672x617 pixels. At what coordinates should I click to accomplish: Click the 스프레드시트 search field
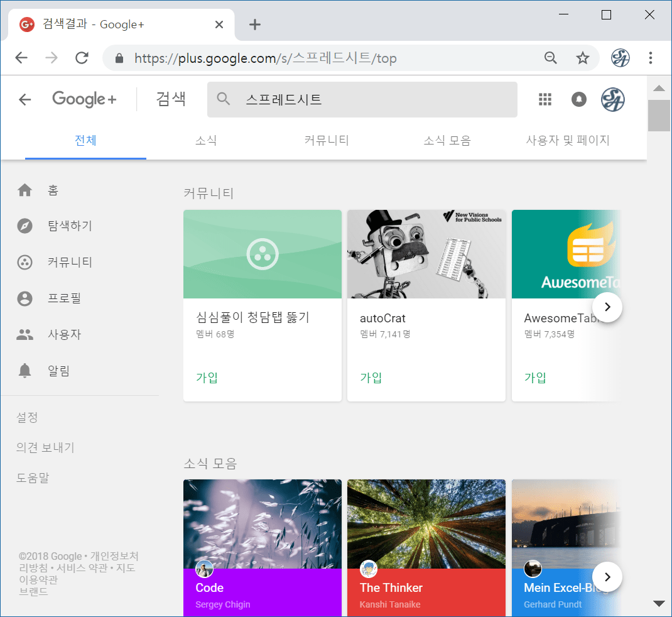[x=371, y=99]
